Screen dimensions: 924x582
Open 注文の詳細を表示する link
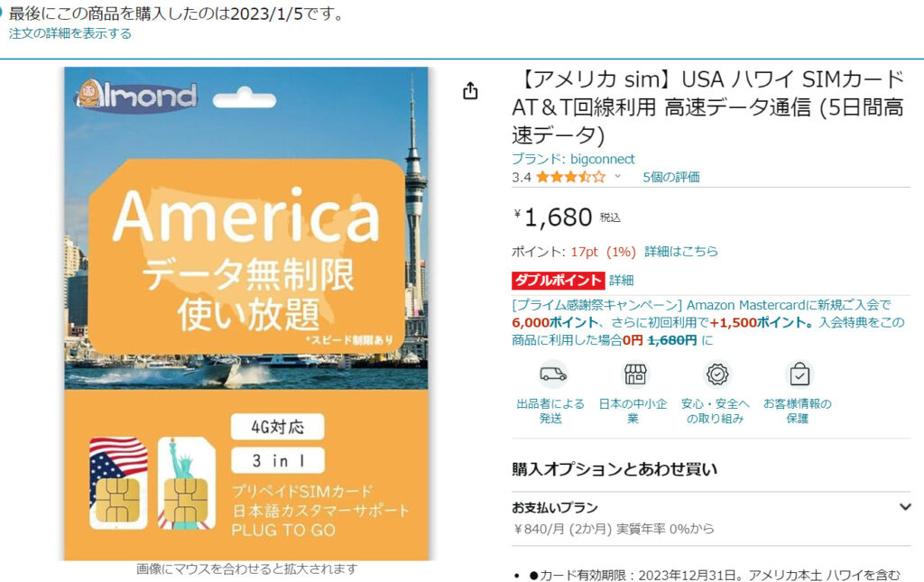click(70, 33)
